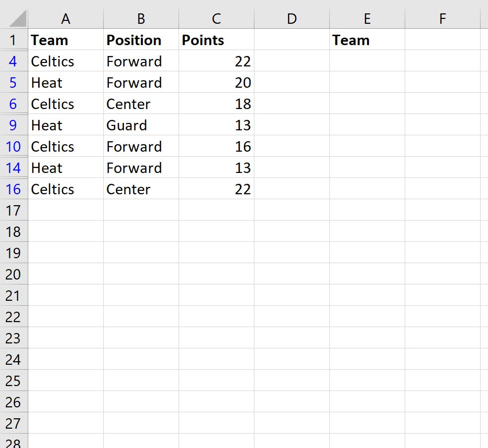The image size is (488, 448).
Task: Click the Celtics cell in row 10
Action: pyautogui.click(x=65, y=146)
